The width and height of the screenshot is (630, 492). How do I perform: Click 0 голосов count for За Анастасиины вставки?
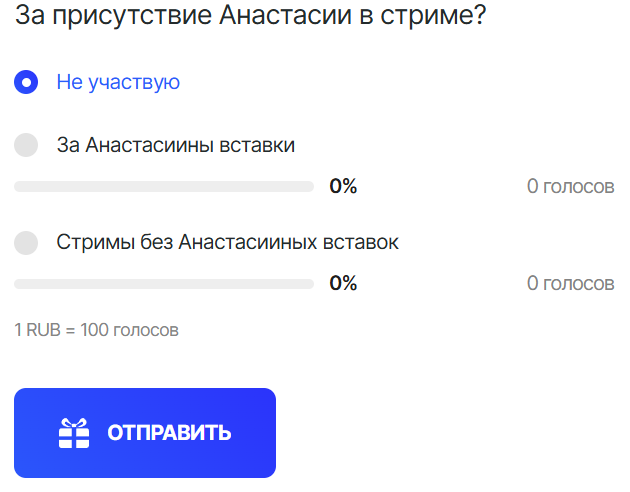tap(570, 187)
